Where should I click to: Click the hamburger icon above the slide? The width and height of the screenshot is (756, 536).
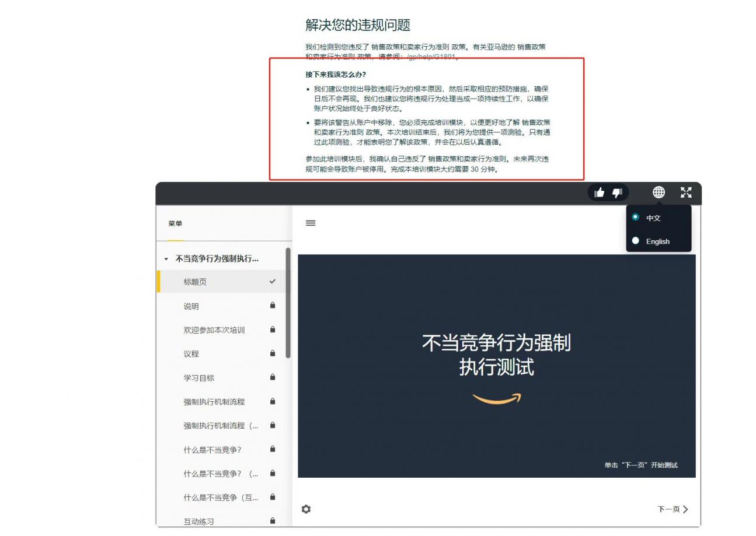(310, 223)
